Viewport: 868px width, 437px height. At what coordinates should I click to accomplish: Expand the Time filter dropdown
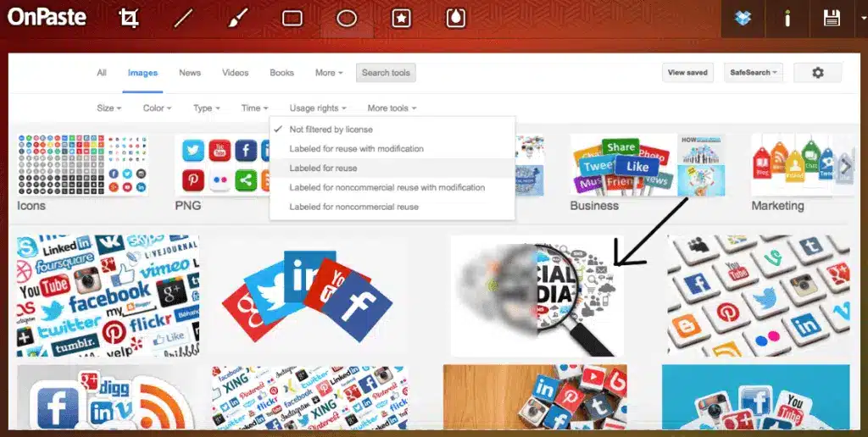(254, 108)
